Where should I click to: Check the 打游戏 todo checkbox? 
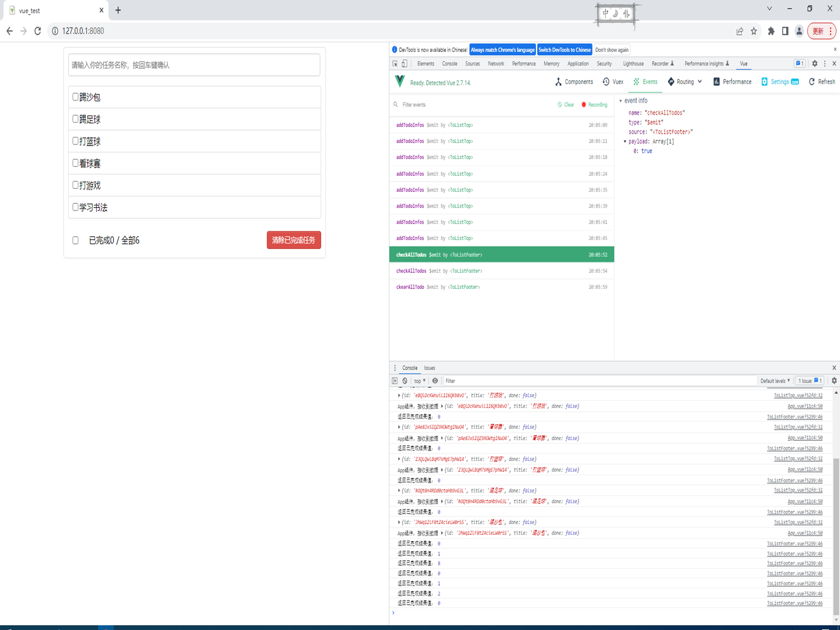pyautogui.click(x=75, y=185)
